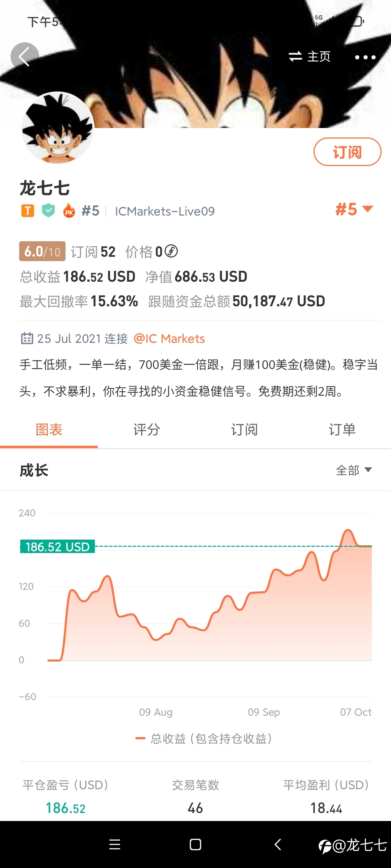The width and height of the screenshot is (391, 868).
Task: Open the 全部 time range dropdown
Action: pos(354,470)
